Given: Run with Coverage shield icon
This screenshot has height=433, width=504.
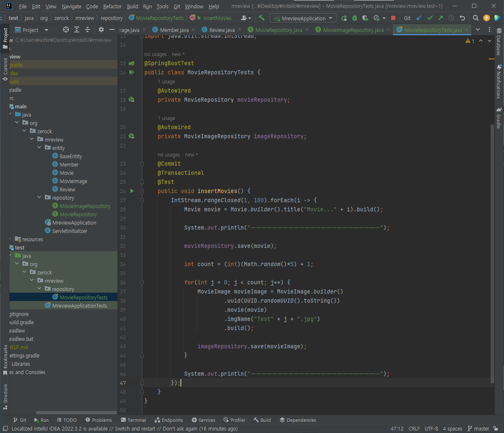Looking at the screenshot, I should point(365,18).
